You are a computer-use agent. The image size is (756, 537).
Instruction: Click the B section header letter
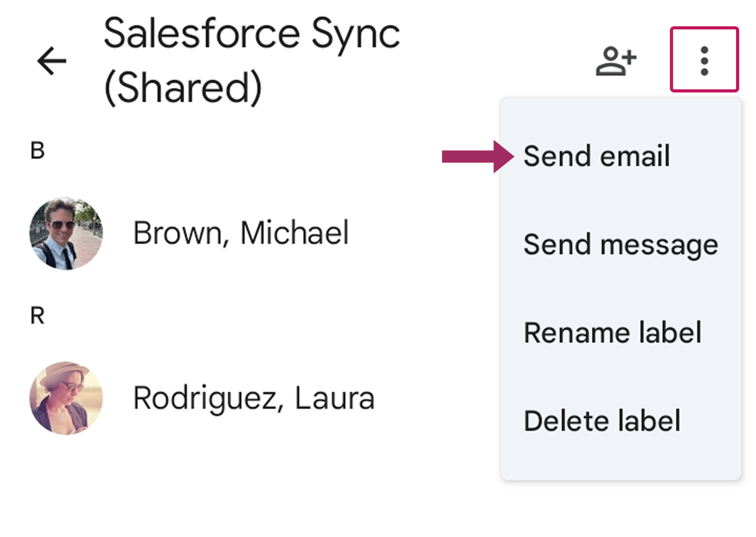point(37,151)
